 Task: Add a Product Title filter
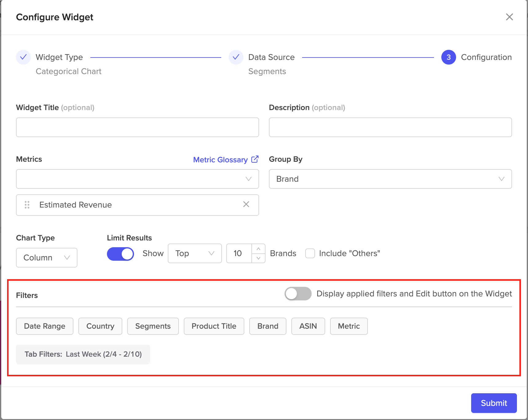[x=214, y=326]
